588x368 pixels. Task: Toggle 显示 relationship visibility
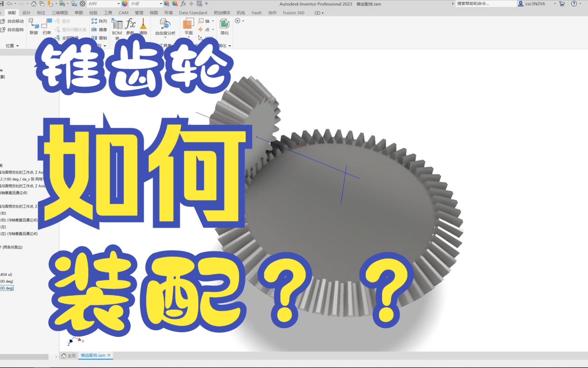pos(66,21)
